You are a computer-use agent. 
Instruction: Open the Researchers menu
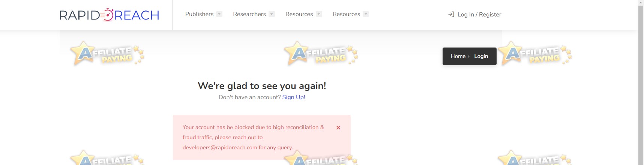(x=249, y=14)
